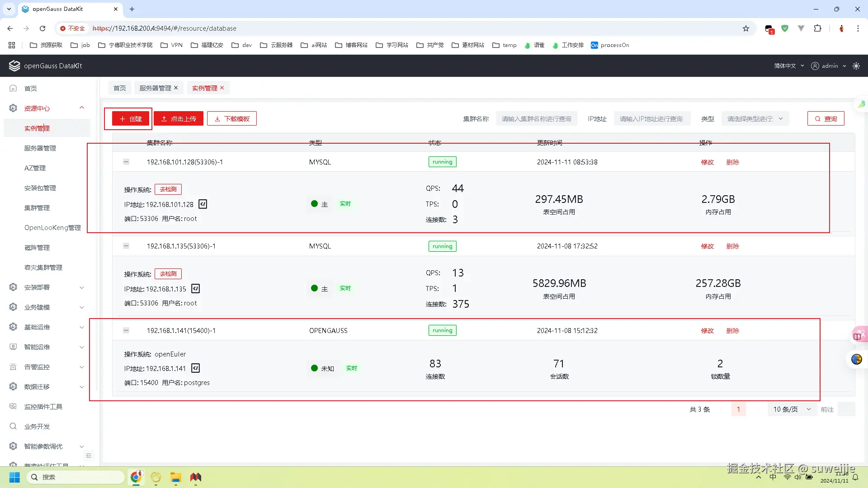Open terminal icon beside IP 192.168.1.141
The height and width of the screenshot is (488, 868).
(195, 368)
